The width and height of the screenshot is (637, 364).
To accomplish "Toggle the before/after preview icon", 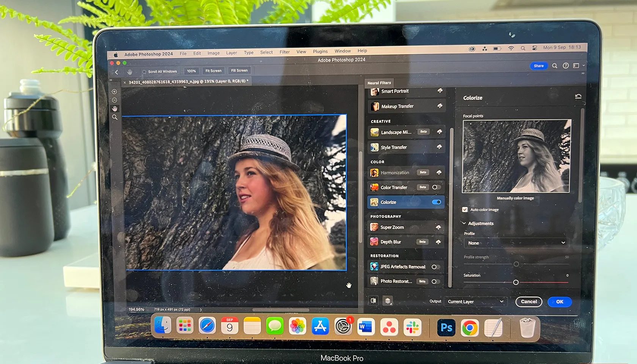I will [x=373, y=301].
